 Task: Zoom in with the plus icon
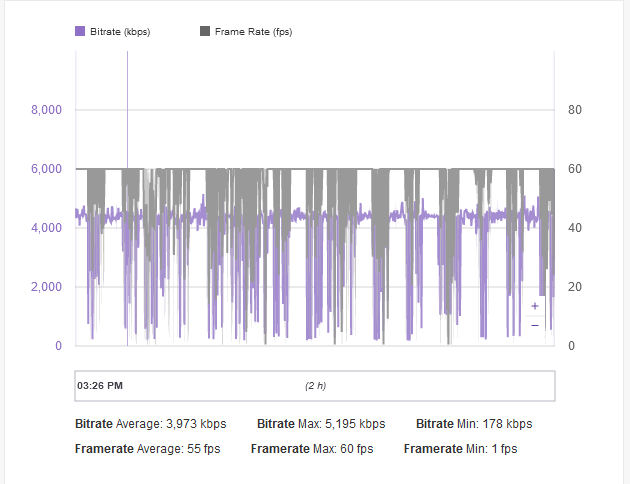click(x=535, y=306)
